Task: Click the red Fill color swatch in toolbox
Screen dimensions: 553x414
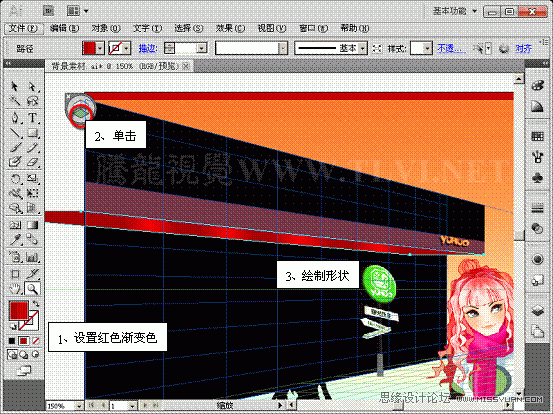Action: 18,310
